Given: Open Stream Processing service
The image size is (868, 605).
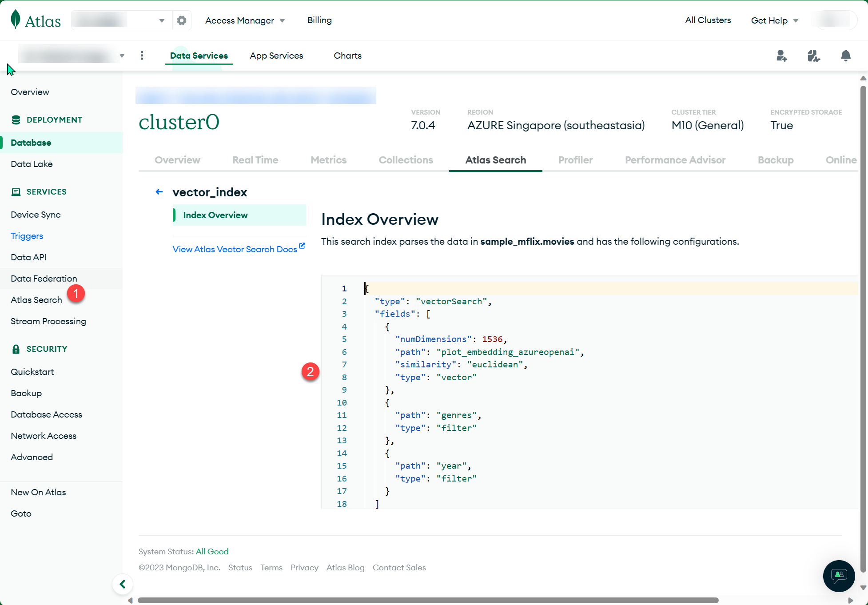Looking at the screenshot, I should point(48,321).
